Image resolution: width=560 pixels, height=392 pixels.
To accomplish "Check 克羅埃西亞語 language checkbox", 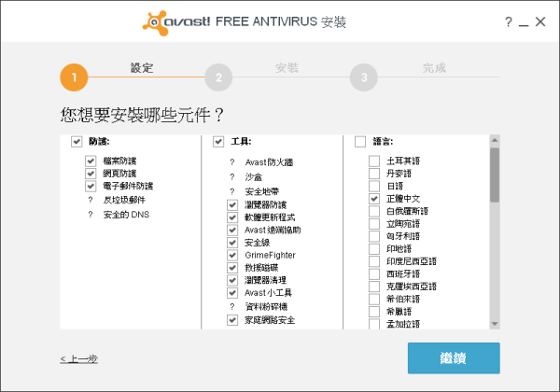I will coord(374,287).
